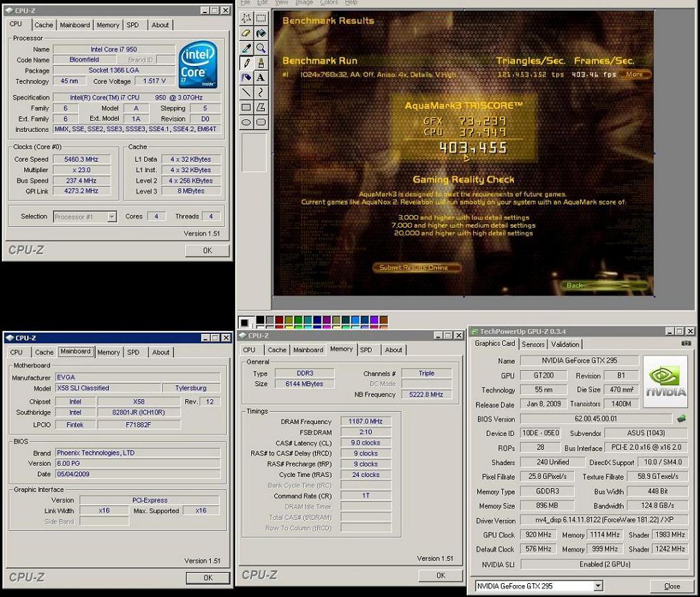Viewport: 700px width, 597px height.
Task: Click the GPU-Z screenshot camera icon
Action: point(686,344)
